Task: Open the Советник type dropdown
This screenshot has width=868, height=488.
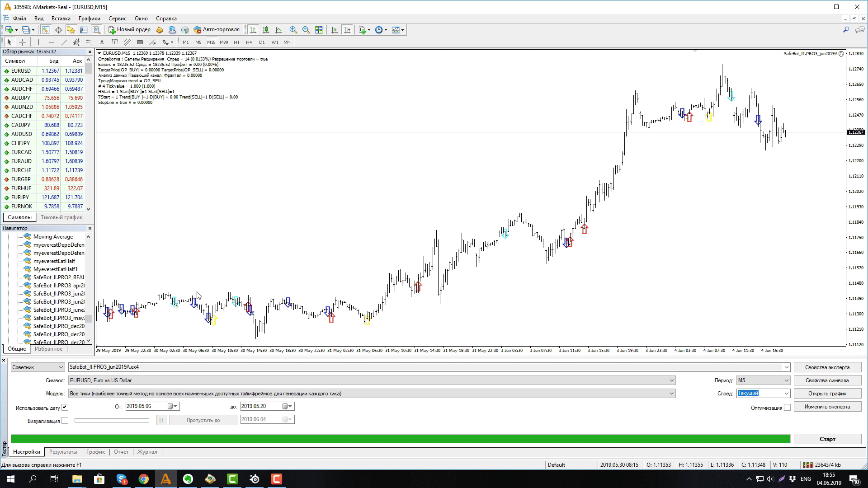Action: [x=38, y=367]
